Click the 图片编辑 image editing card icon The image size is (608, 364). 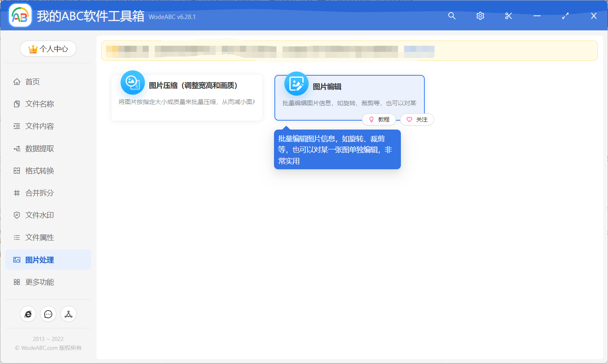pyautogui.click(x=296, y=83)
